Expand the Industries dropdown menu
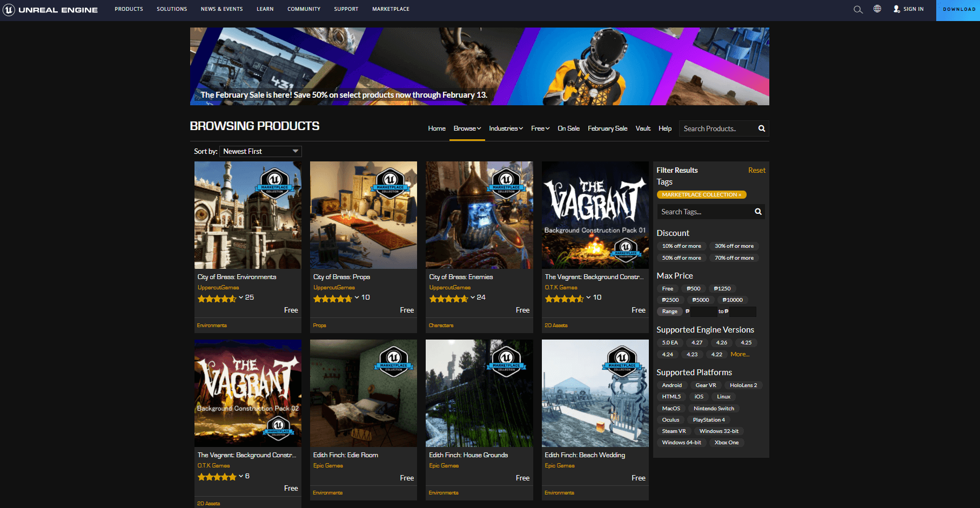Screen dimensions: 980x508 coord(506,128)
